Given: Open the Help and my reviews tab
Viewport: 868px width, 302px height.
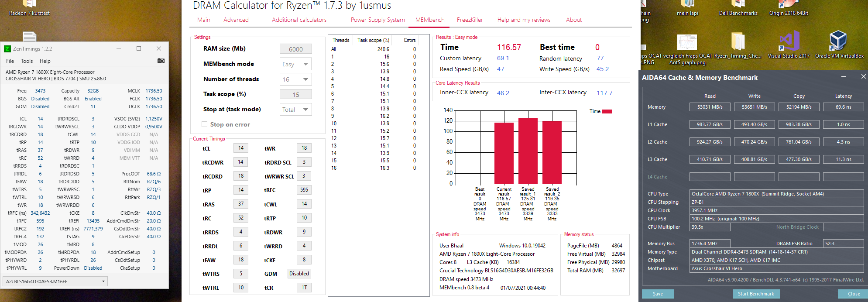Looking at the screenshot, I should tap(524, 20).
